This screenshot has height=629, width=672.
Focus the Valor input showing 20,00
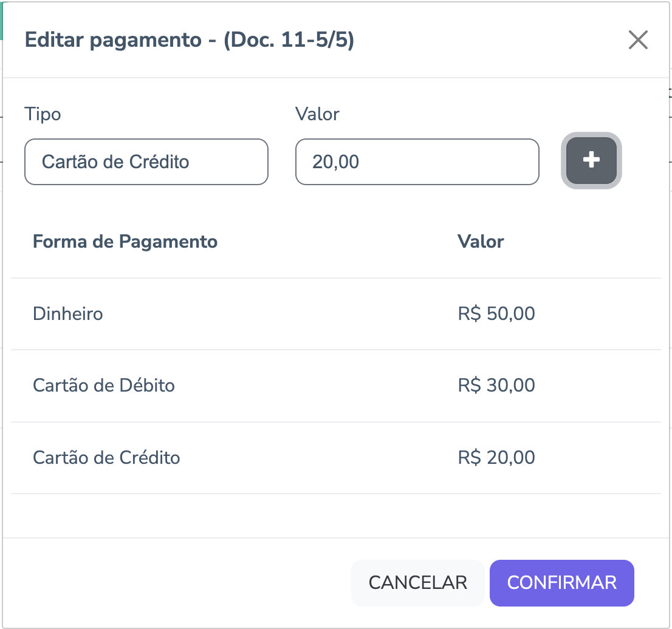point(417,162)
